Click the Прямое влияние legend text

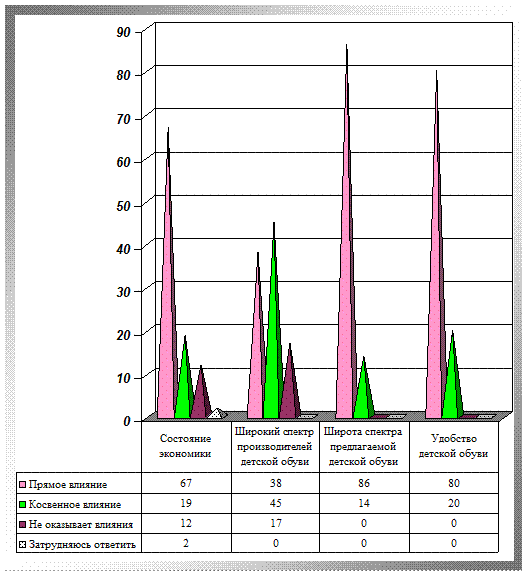point(68,485)
